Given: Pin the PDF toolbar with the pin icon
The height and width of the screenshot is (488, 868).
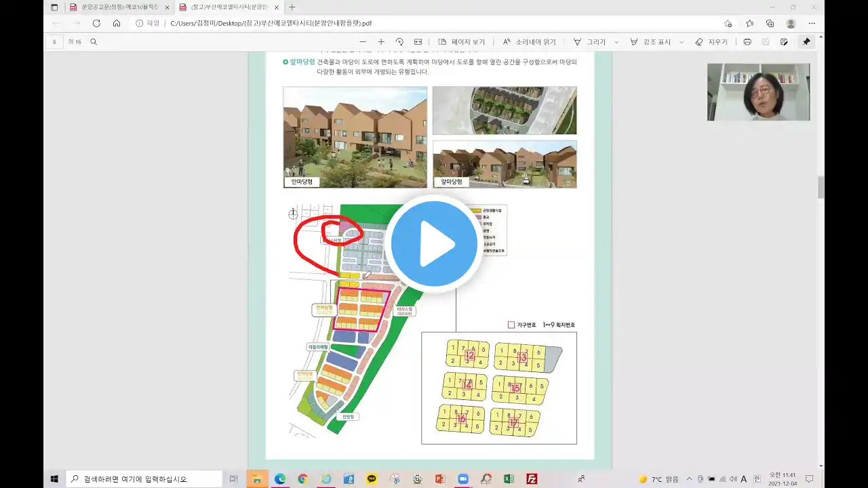Looking at the screenshot, I should (806, 42).
